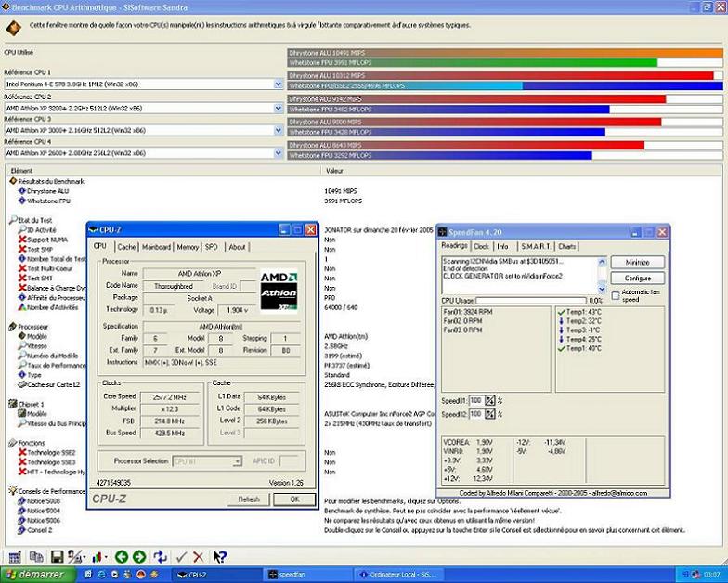Select the Fan01: 3924 RPM reading
The width and height of the screenshot is (728, 583).
pyautogui.click(x=468, y=312)
